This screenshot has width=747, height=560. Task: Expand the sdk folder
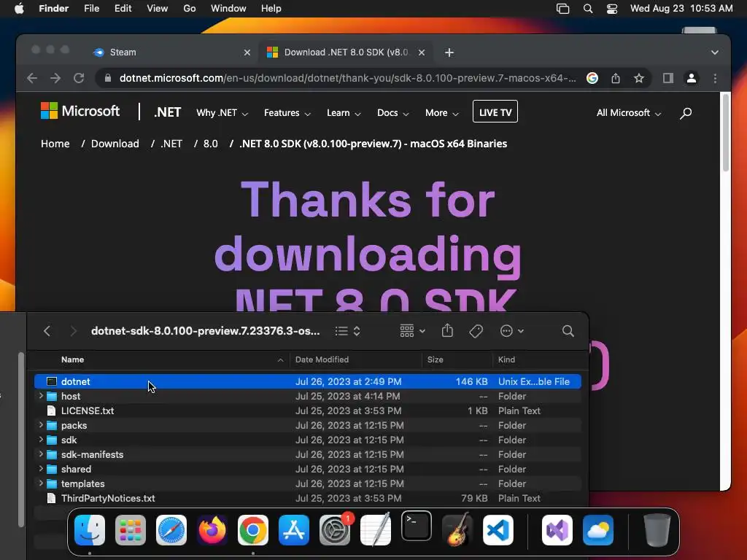point(41,440)
